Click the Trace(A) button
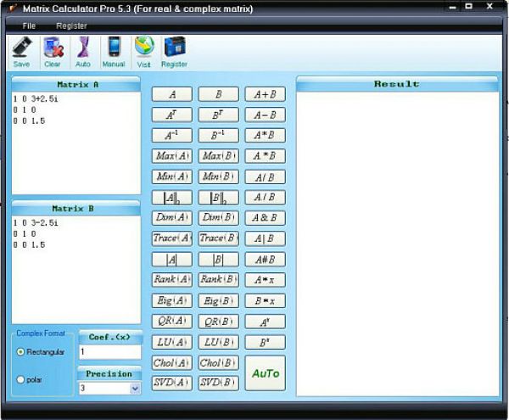 click(x=172, y=238)
